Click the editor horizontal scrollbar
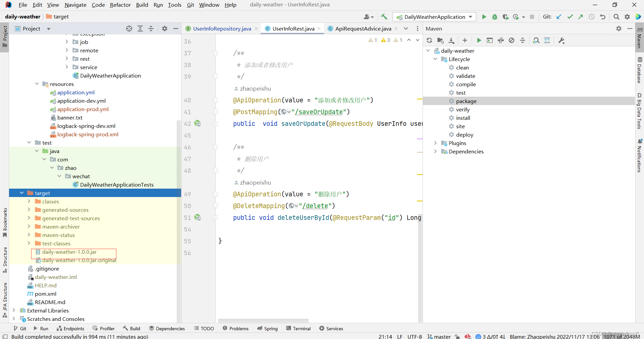 coord(263,321)
